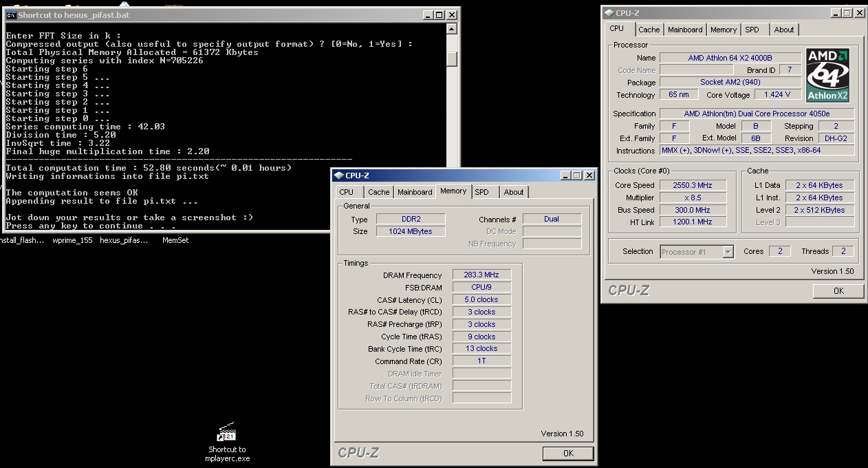Switch to Cache tab in the CPU window

(649, 30)
